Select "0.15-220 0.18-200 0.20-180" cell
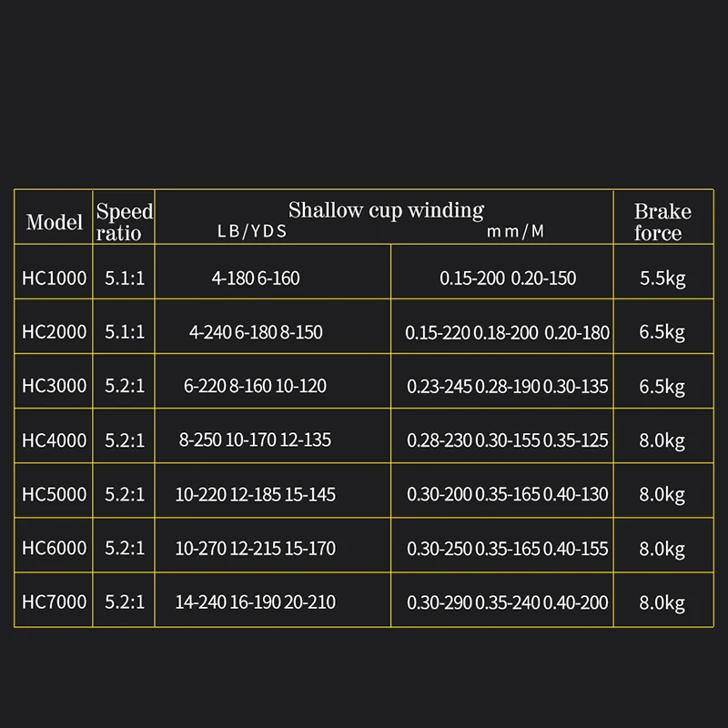The height and width of the screenshot is (728, 728). pyautogui.click(x=507, y=332)
